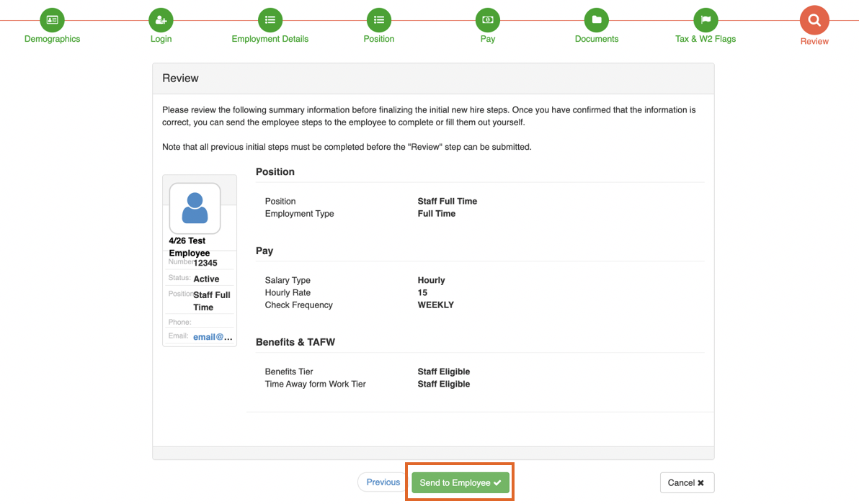
Task: Open the Pay step via its label
Action: click(487, 39)
